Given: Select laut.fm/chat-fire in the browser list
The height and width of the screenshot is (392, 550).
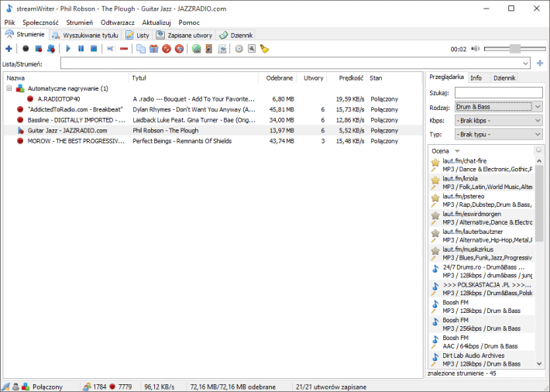Looking at the screenshot, I should [482, 165].
